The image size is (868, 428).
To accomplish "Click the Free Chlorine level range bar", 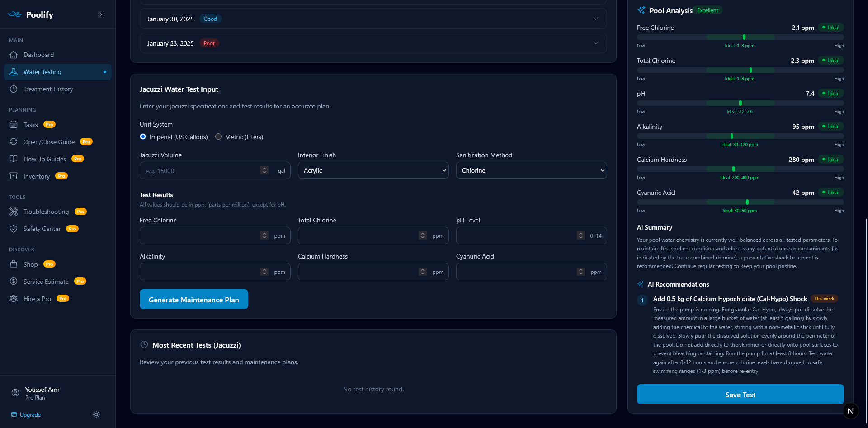I will 740,37.
